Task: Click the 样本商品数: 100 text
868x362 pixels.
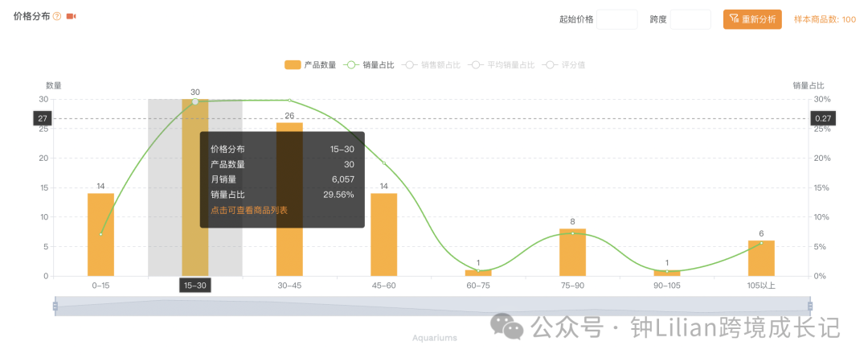Action: click(825, 19)
